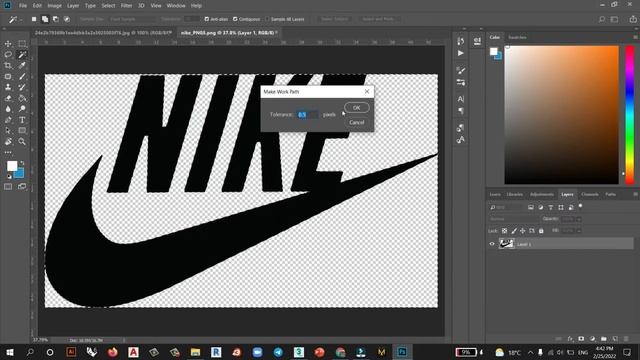The width and height of the screenshot is (640, 360).
Task: Switch to the Paths tab
Action: (611, 194)
